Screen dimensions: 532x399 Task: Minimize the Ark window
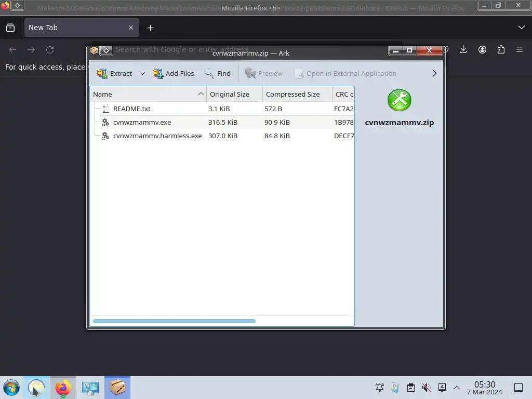[395, 50]
